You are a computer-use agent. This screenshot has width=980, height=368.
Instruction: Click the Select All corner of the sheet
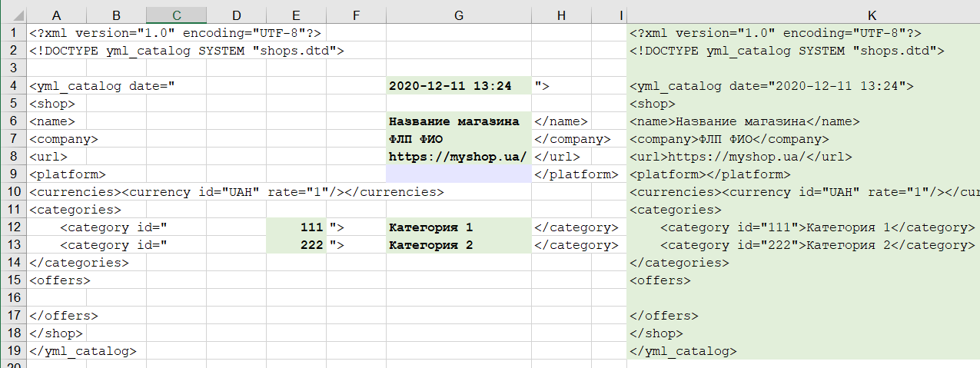(x=13, y=15)
